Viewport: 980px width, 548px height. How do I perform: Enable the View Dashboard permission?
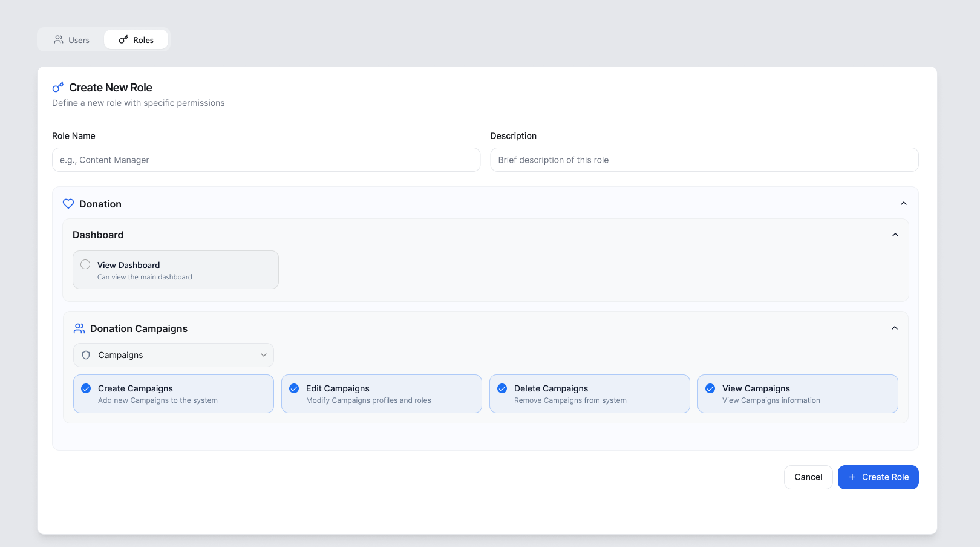tap(85, 264)
